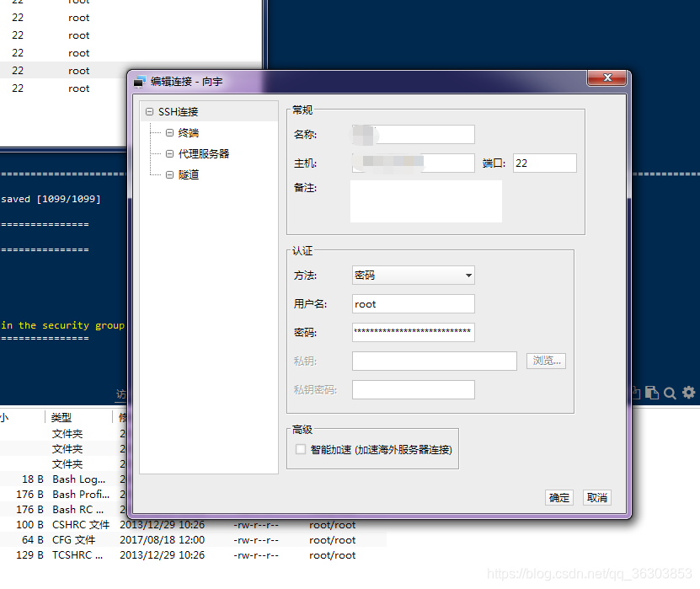Click the 私钥密码 key passphrase field
This screenshot has width=700, height=589.
pos(413,390)
